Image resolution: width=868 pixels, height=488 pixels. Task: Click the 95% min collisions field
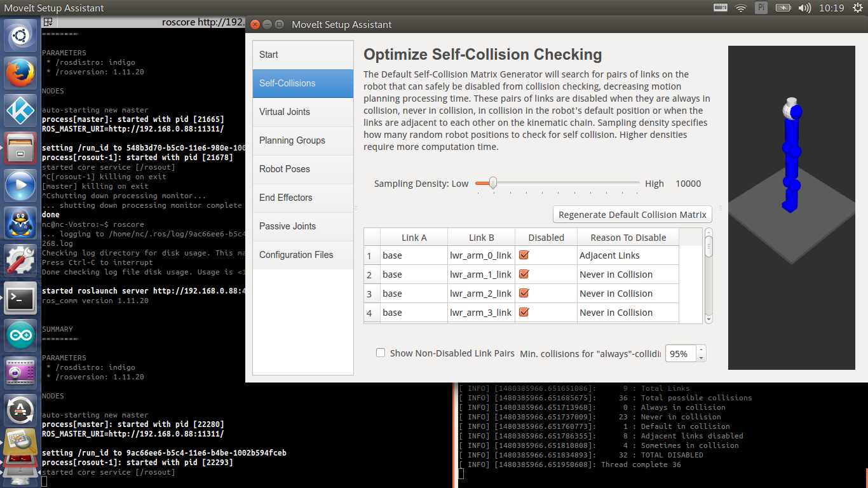coord(681,353)
